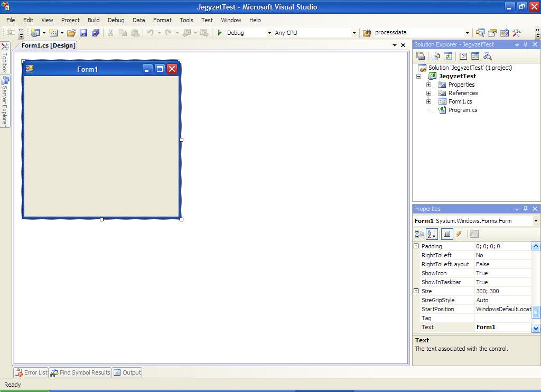The height and width of the screenshot is (392, 541).
Task: Open the active files dropdown arrow in document area
Action: (395, 45)
